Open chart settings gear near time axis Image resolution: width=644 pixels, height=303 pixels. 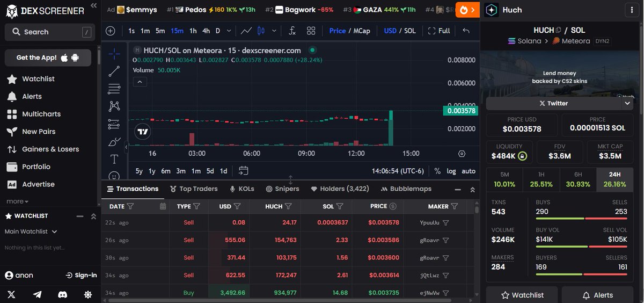462,154
